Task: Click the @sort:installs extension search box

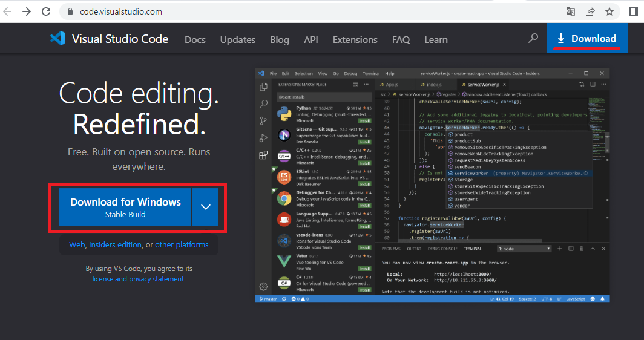Action: (323, 97)
